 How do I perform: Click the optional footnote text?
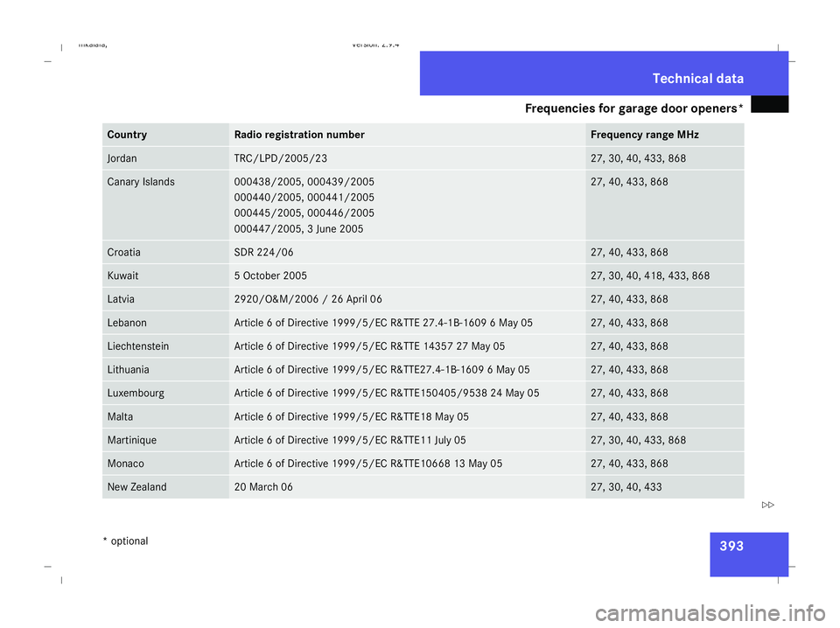click(125, 541)
